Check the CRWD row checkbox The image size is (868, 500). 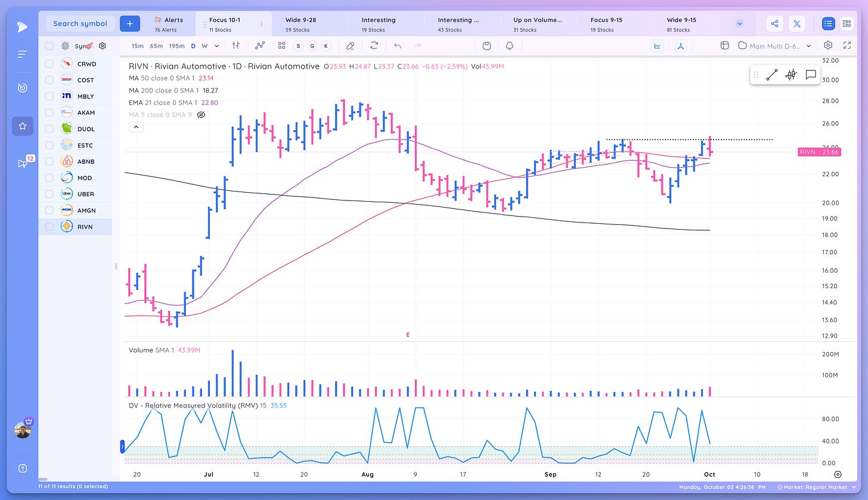(x=49, y=63)
